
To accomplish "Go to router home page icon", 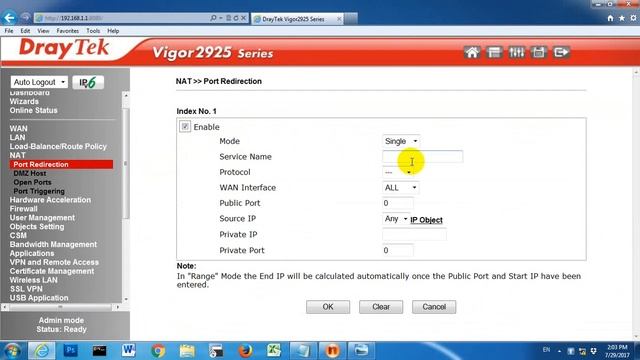I will [472, 52].
